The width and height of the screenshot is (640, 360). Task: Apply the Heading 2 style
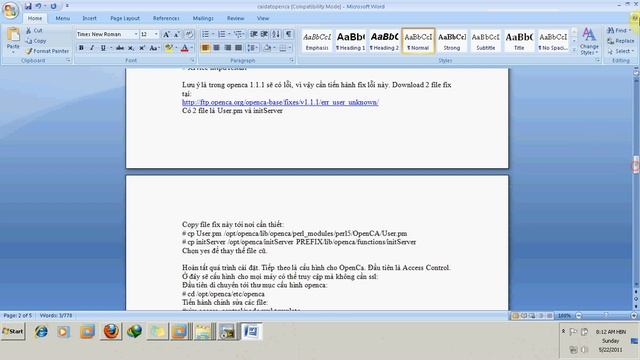pos(384,41)
